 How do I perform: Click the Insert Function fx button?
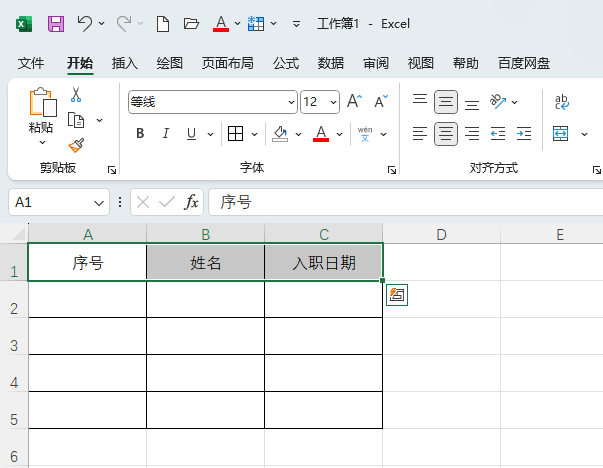coord(192,202)
